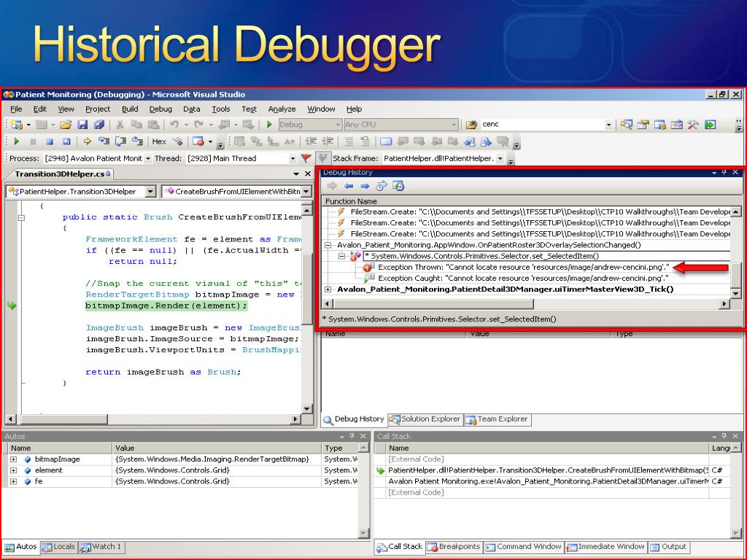
Task: Continue execution with the debug toolbar play icon
Action: 17,141
